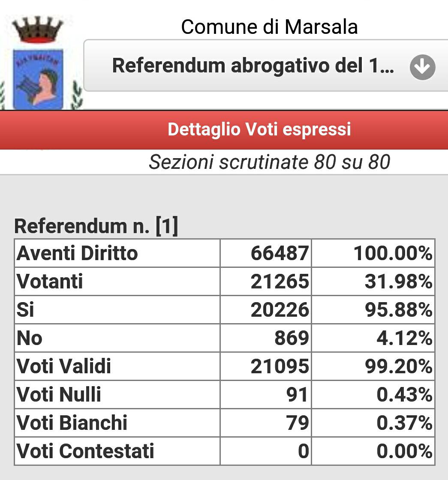Select the "Aventi Diritto" row label
448x480 pixels.
click(x=77, y=253)
